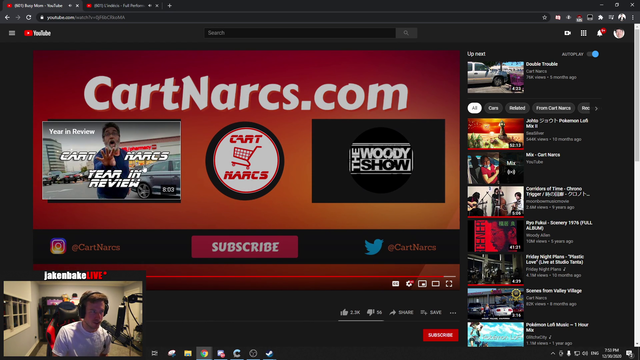Click the search magnifier button
640x360 pixels.
coord(406,33)
